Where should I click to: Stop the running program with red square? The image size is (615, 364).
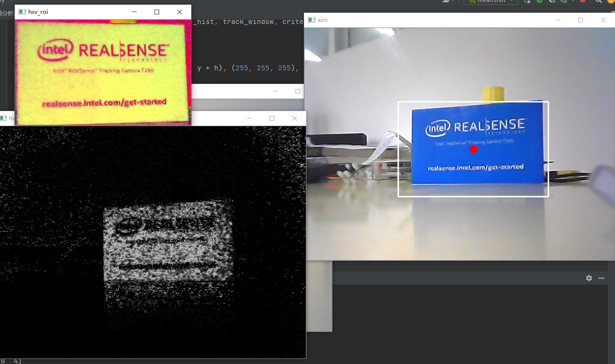click(x=583, y=1)
